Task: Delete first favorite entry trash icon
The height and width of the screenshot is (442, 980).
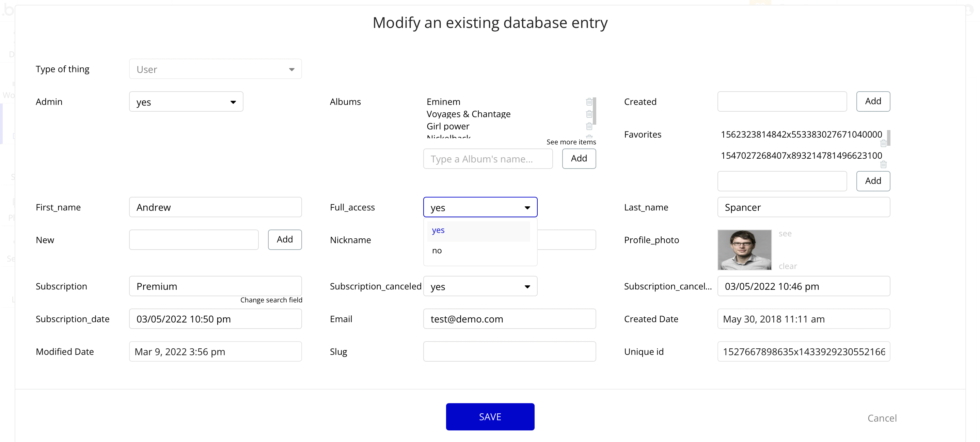Action: 883,143
